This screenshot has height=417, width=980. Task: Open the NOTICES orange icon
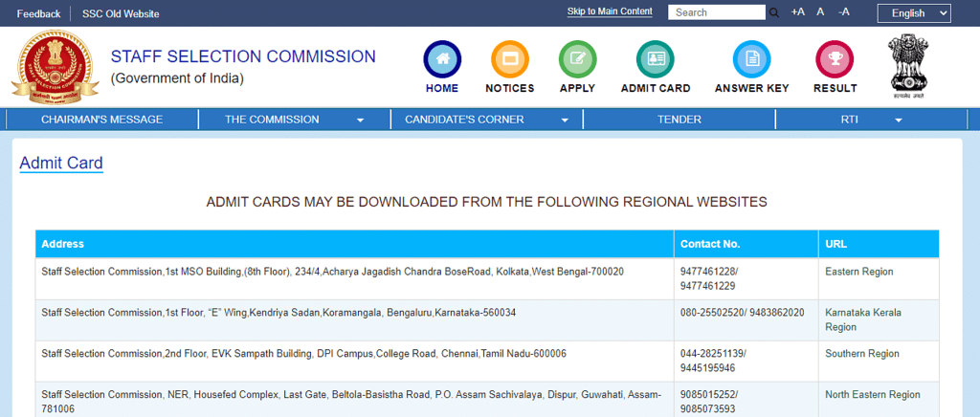510,59
